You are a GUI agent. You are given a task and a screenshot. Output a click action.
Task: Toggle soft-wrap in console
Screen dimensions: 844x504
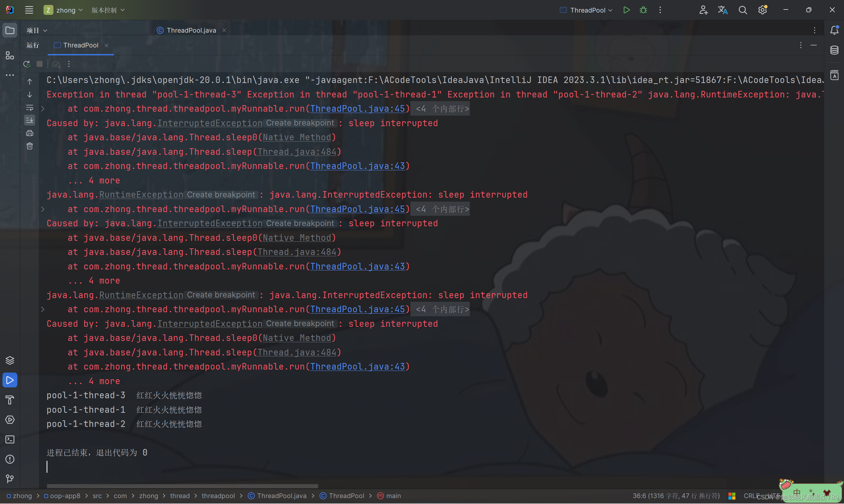30,107
